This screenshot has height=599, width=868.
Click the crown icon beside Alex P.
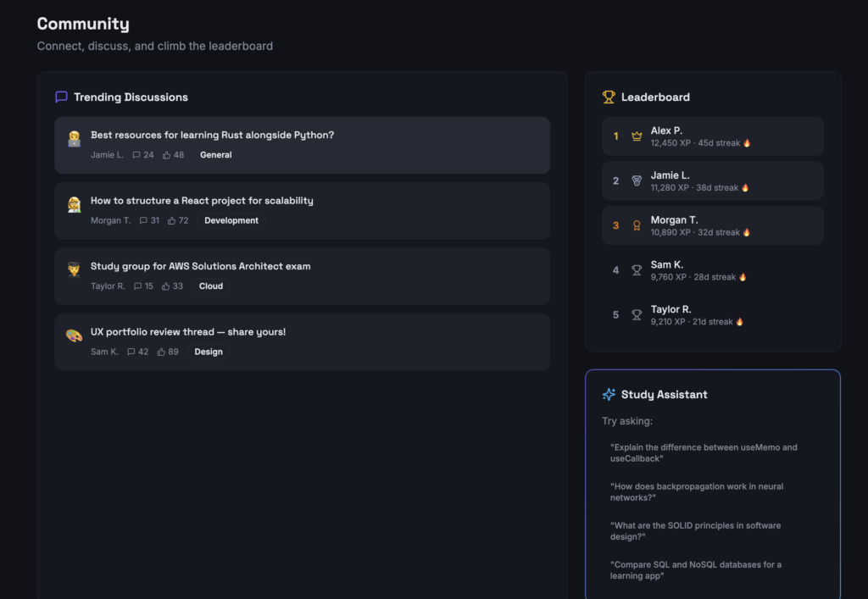[x=637, y=136]
